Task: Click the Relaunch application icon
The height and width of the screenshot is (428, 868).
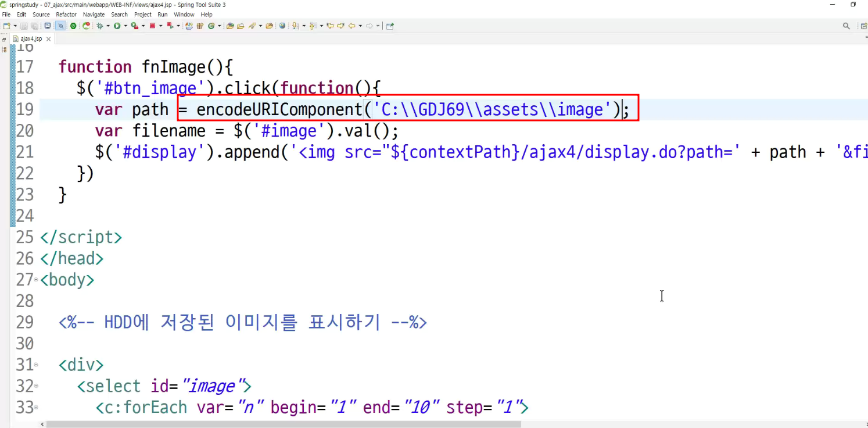Action: pos(87,26)
